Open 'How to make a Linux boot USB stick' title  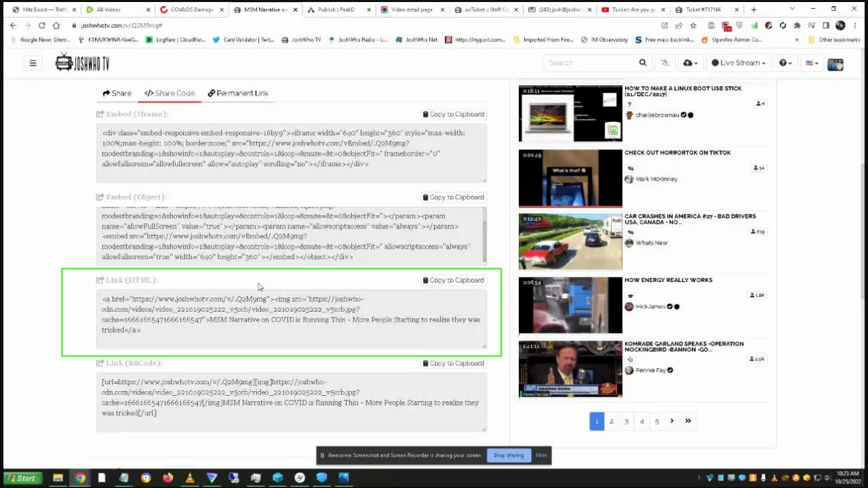683,91
